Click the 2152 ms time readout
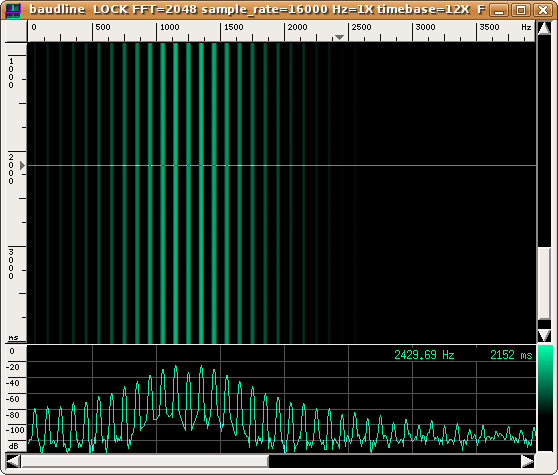This screenshot has height=475, width=558. pyautogui.click(x=511, y=355)
